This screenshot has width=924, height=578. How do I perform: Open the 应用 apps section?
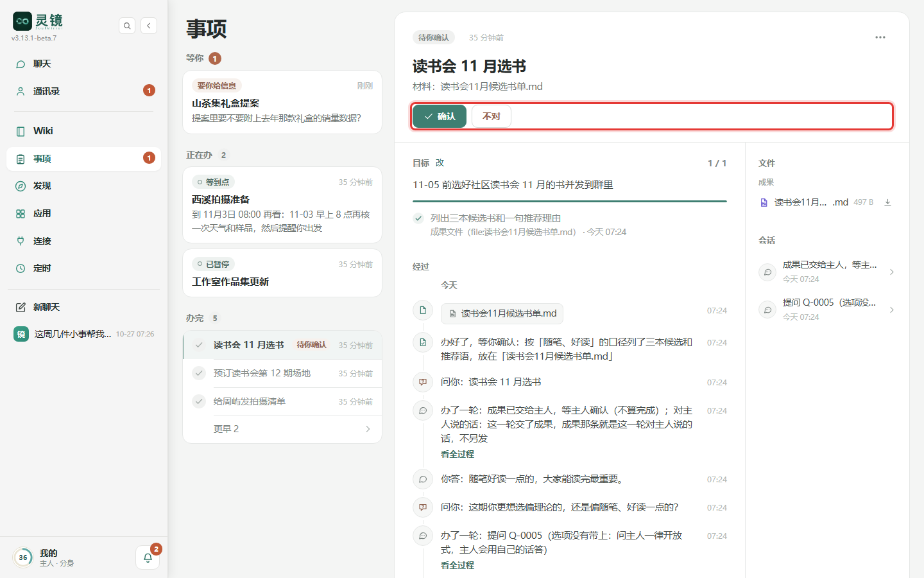pyautogui.click(x=83, y=213)
